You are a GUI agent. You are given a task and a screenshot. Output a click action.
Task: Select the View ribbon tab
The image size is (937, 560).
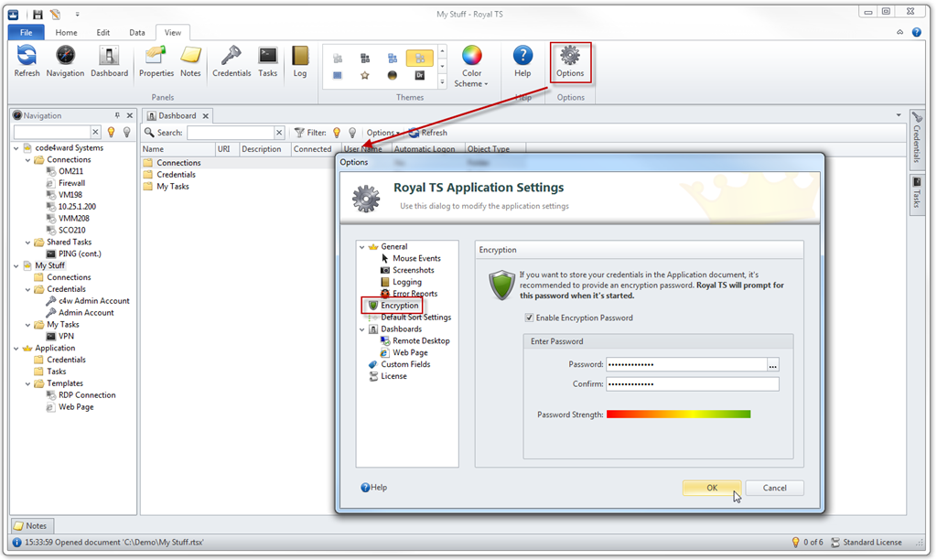pos(173,32)
